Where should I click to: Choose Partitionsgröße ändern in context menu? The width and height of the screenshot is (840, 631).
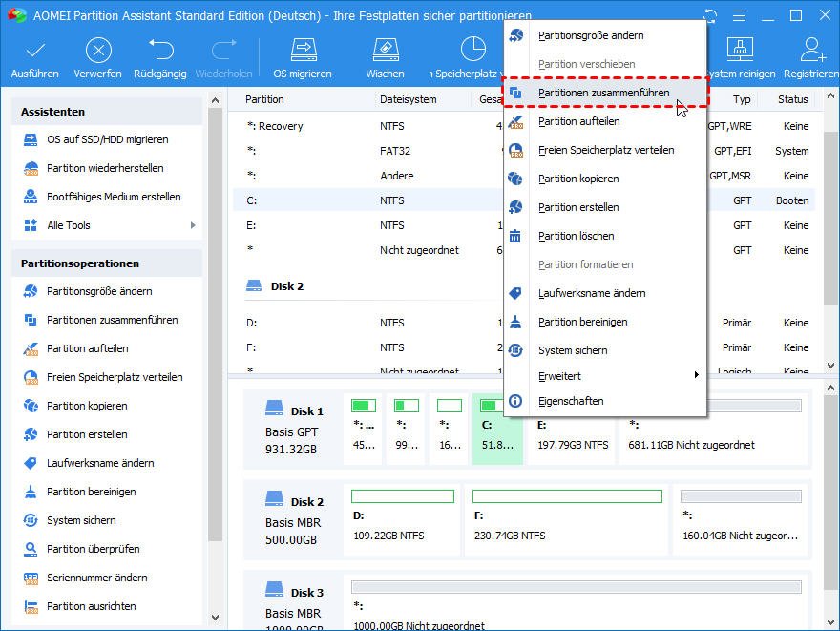[605, 35]
